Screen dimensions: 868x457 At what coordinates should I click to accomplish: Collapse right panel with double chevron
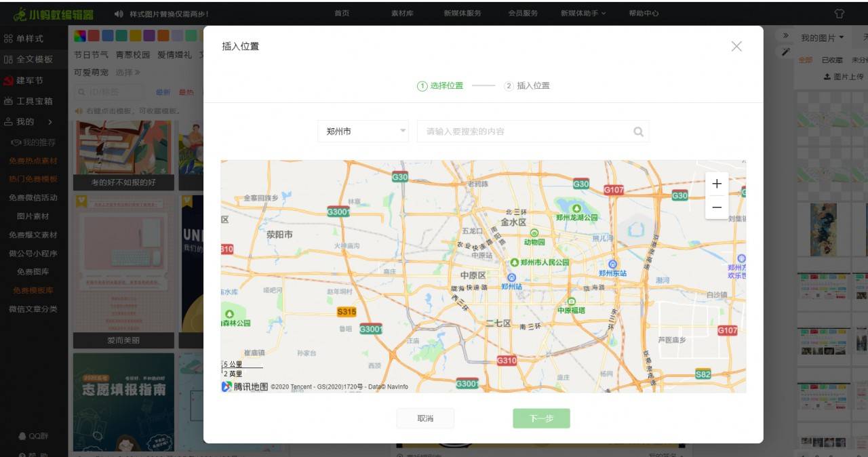point(785,36)
